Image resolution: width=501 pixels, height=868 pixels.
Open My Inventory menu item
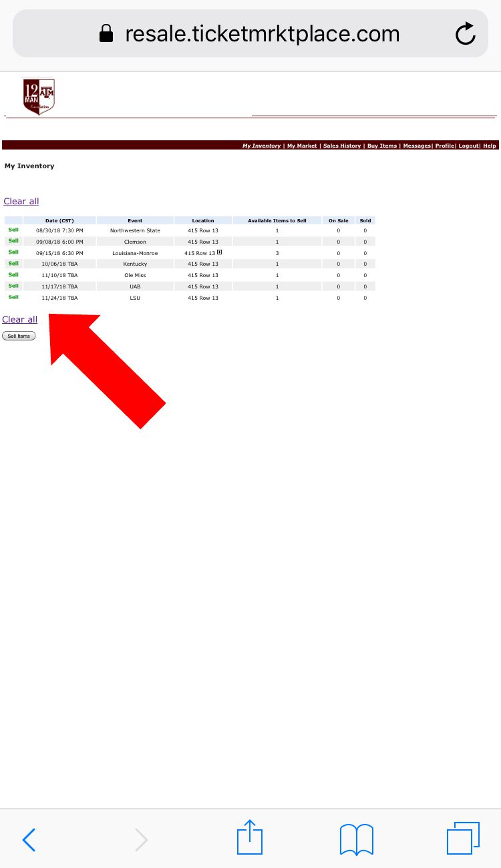coord(261,146)
